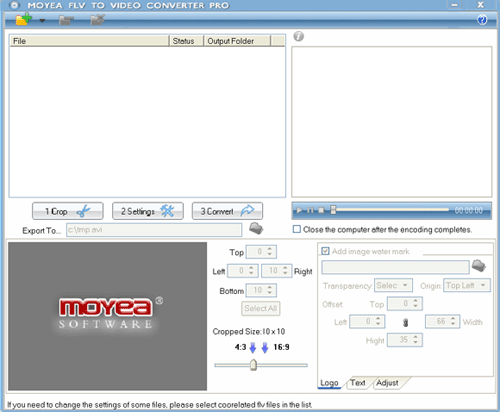Screen dimensions: 500x412
Task: Click the add FLV file folder icon
Action: 23,19
